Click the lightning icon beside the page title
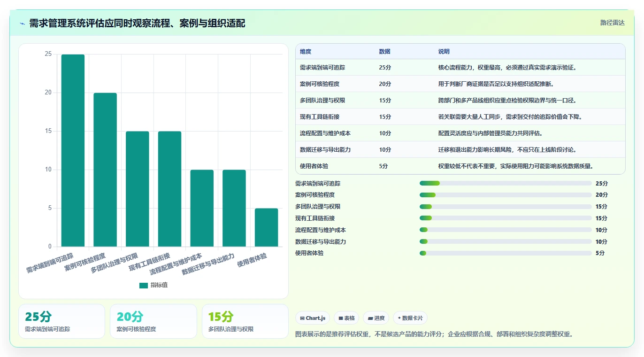This screenshot has width=644, height=357. pyautogui.click(x=22, y=23)
